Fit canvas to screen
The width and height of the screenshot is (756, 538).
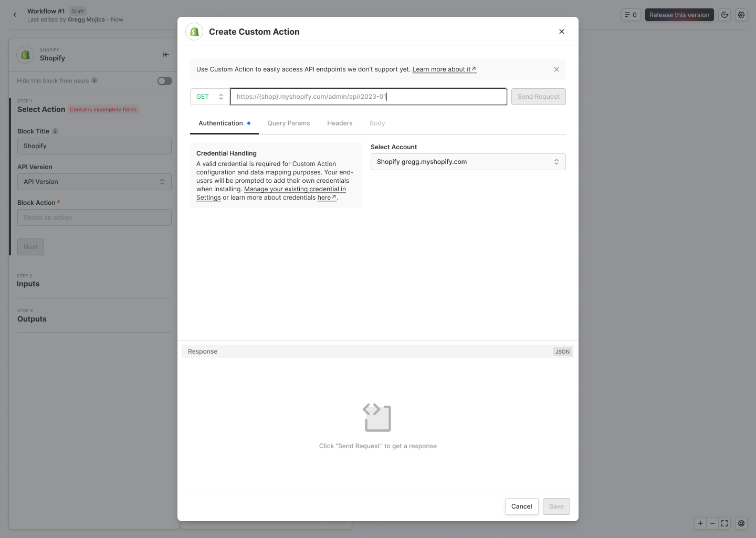724,523
